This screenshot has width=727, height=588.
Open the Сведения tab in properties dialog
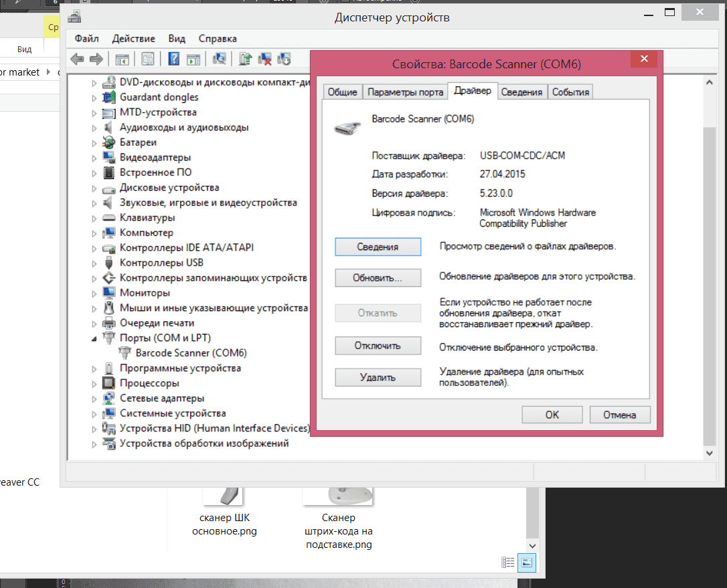(x=521, y=92)
